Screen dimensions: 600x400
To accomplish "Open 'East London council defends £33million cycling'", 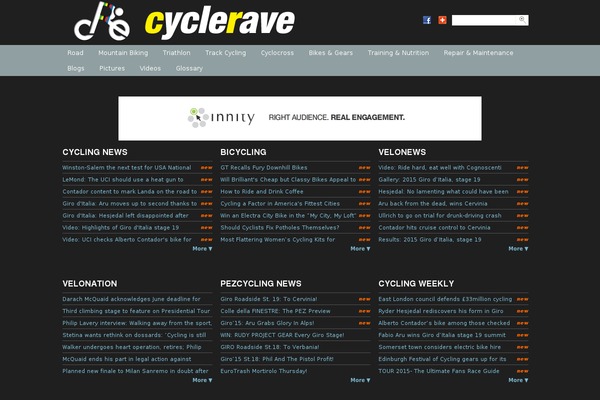I will [x=445, y=299].
